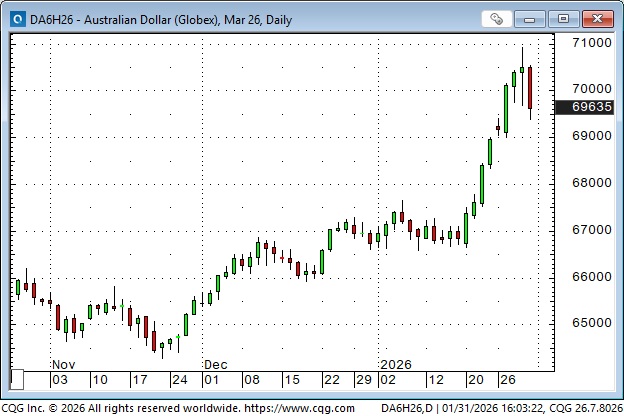This screenshot has width=624, height=416.
Task: Close the DA6H26 chart window
Action: point(596,18)
